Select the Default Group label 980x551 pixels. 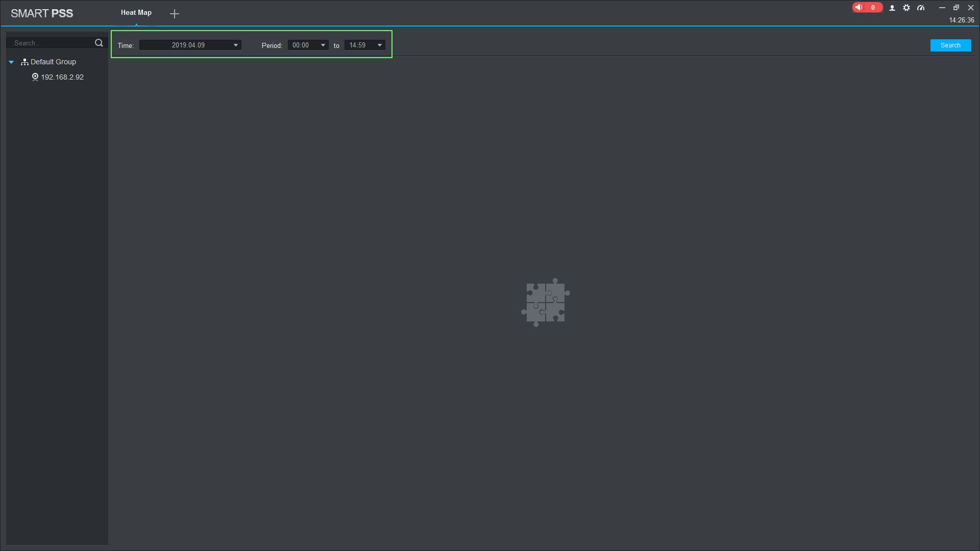[53, 62]
